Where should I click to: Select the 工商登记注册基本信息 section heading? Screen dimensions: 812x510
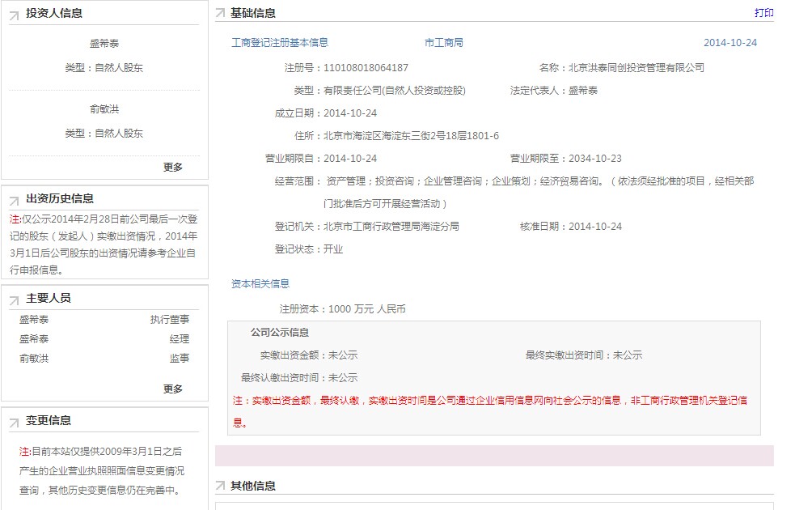[x=280, y=43]
